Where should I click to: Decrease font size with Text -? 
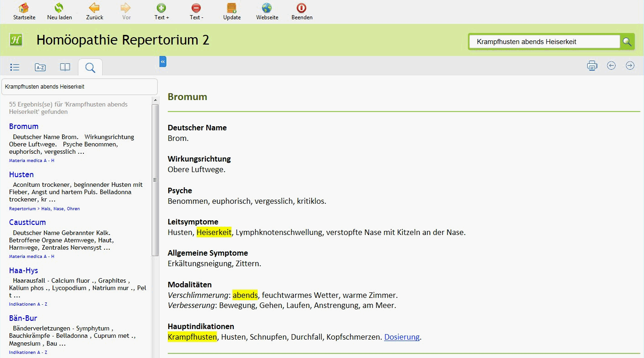pos(196,8)
